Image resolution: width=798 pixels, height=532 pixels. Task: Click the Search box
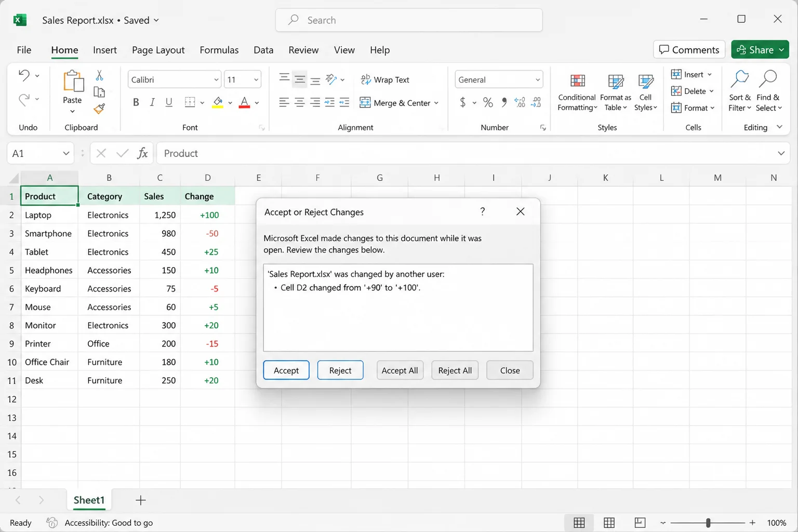tap(409, 20)
